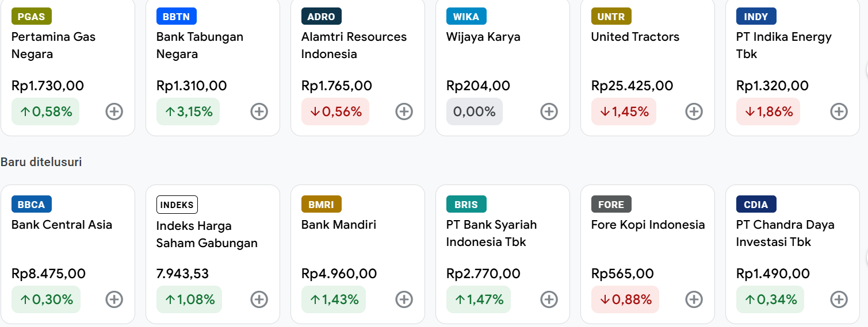The image size is (868, 327).
Task: Add Pertamina Gas Negara to watchlist
Action: click(114, 111)
